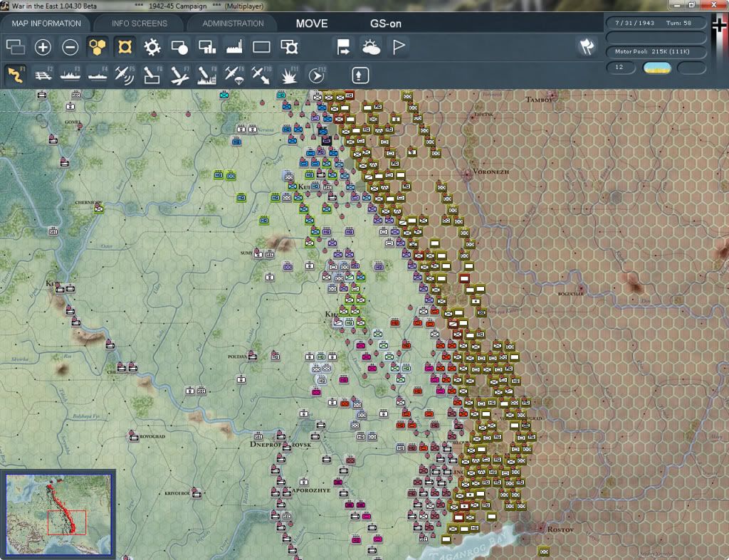Select Bomb city mode F8 icon

[x=207, y=75]
